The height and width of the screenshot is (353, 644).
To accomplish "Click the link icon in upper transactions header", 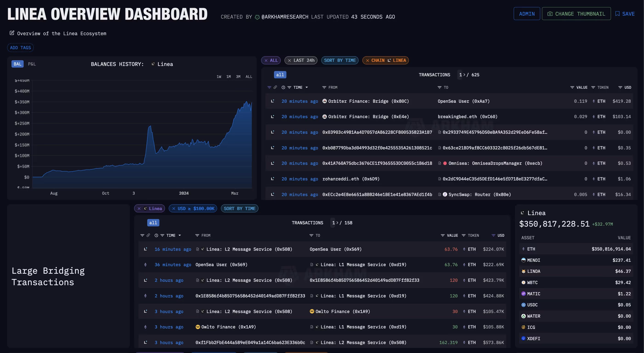I will 275,87.
